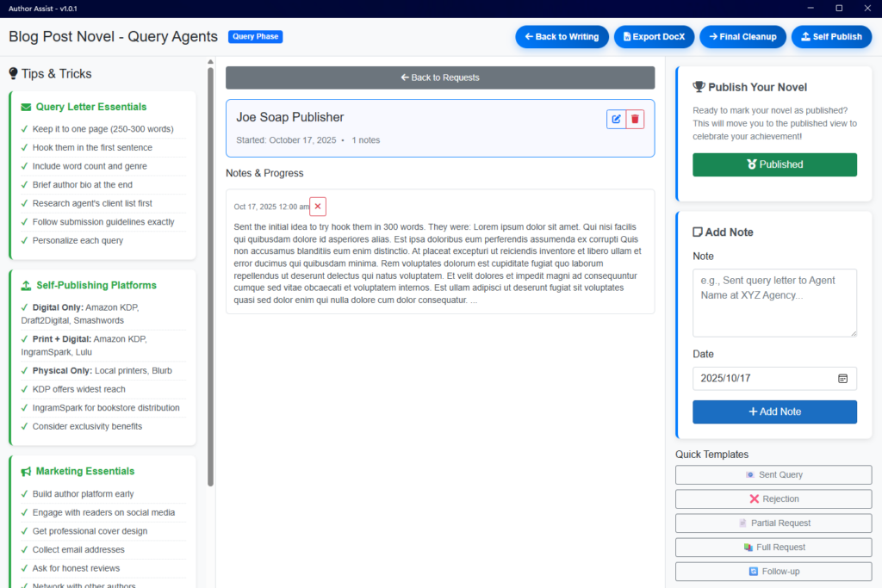This screenshot has height=588, width=882.
Task: Select the Rejection quick template
Action: point(773,499)
